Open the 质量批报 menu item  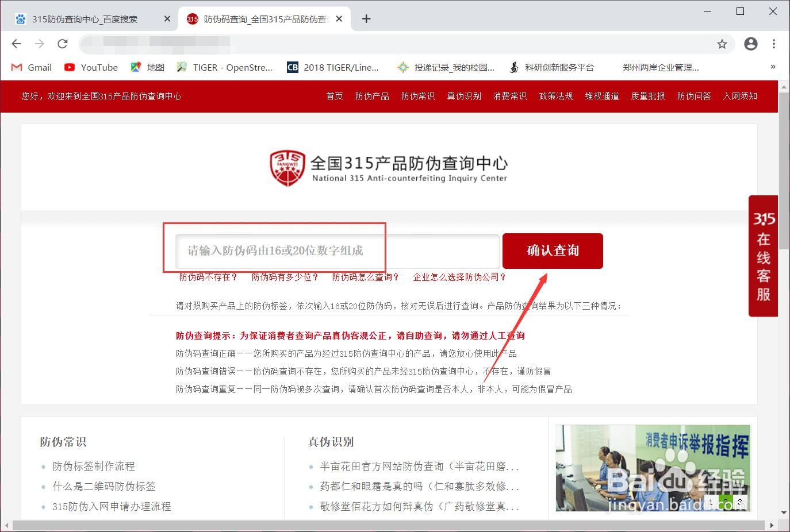coord(648,96)
